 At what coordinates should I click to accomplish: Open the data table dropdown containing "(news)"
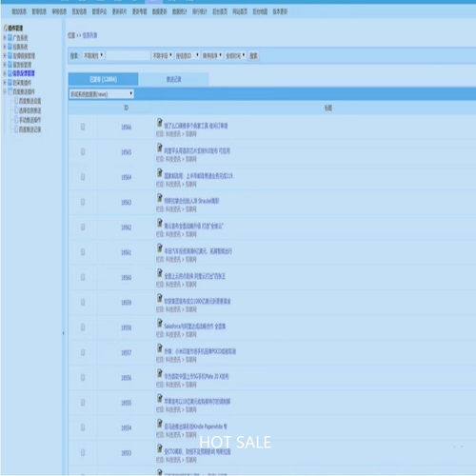pyautogui.click(x=102, y=94)
